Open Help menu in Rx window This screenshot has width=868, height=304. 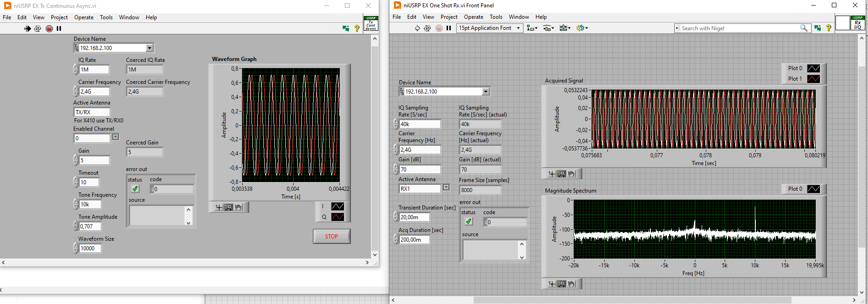click(x=541, y=17)
